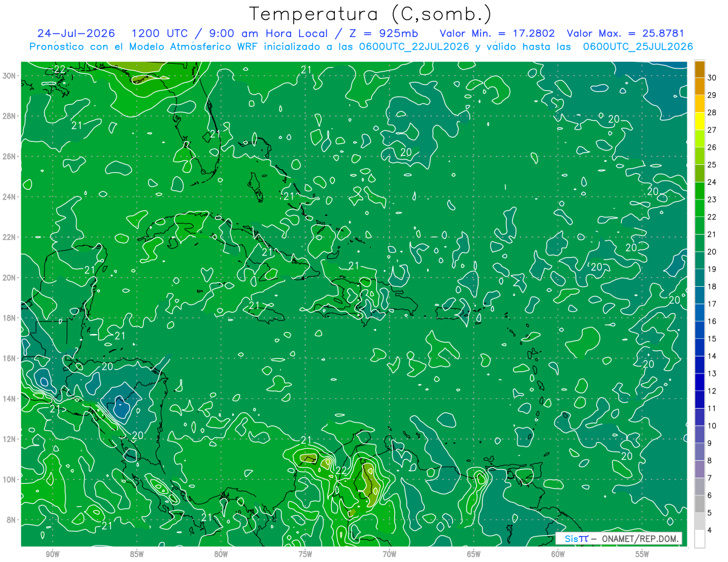Click the "85W" longitude axis label
Viewport: 728px width, 562px height.
136,554
